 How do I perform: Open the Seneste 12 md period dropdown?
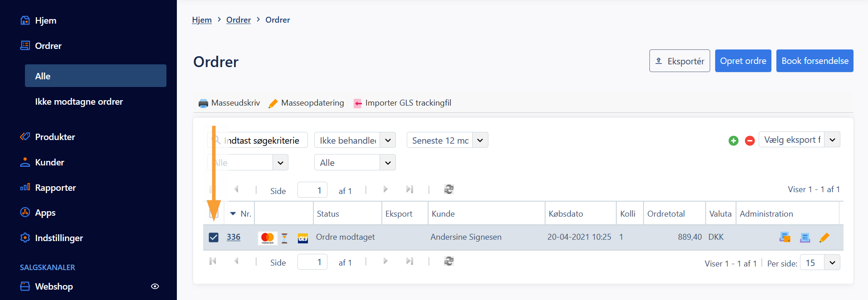pyautogui.click(x=480, y=140)
